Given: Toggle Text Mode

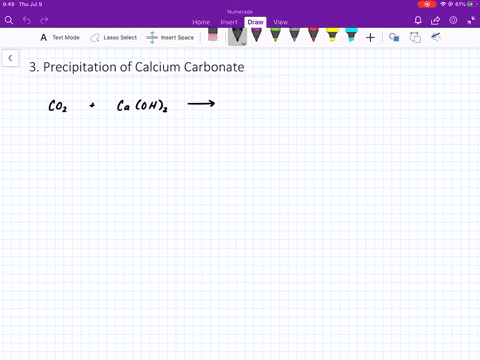Looking at the screenshot, I should click(x=60, y=38).
